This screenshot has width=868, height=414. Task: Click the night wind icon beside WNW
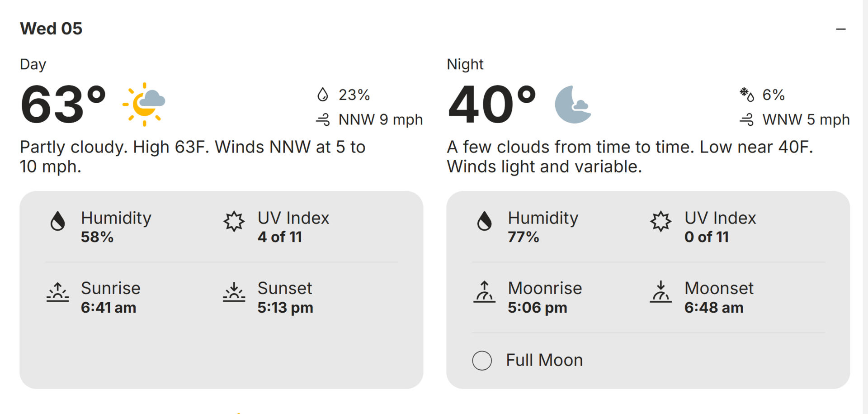click(x=746, y=120)
